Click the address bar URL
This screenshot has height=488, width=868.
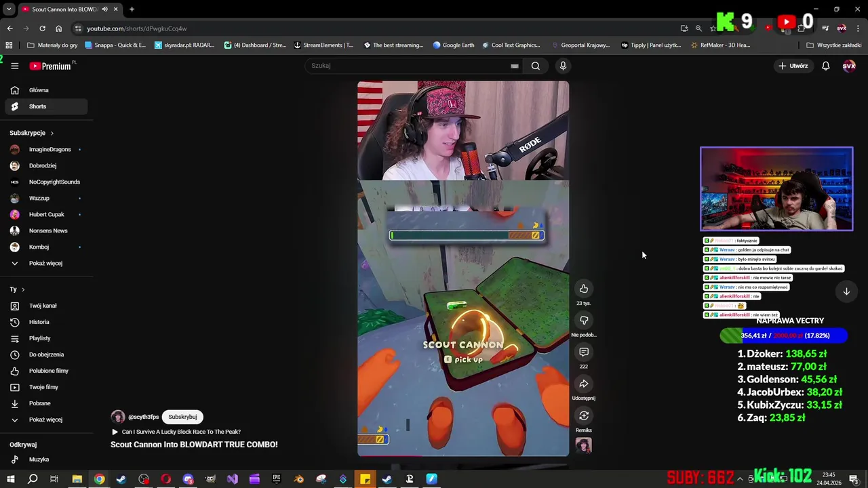tap(136, 28)
